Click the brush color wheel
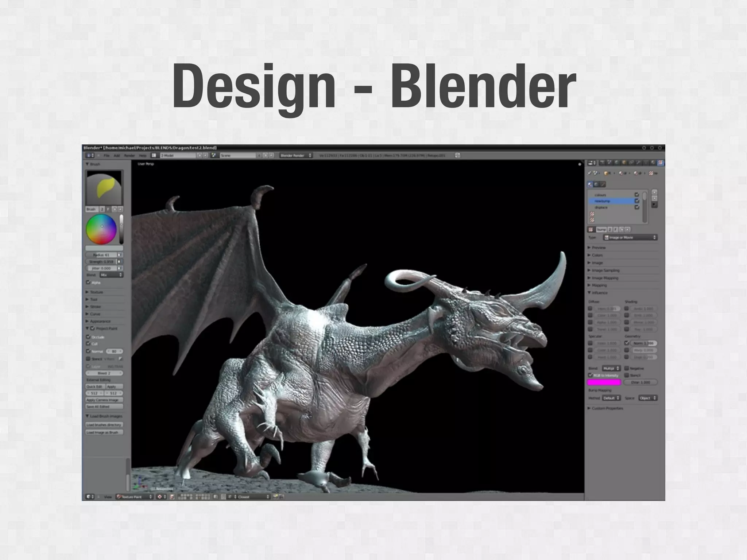Image resolution: width=747 pixels, height=560 pixels. click(x=101, y=229)
